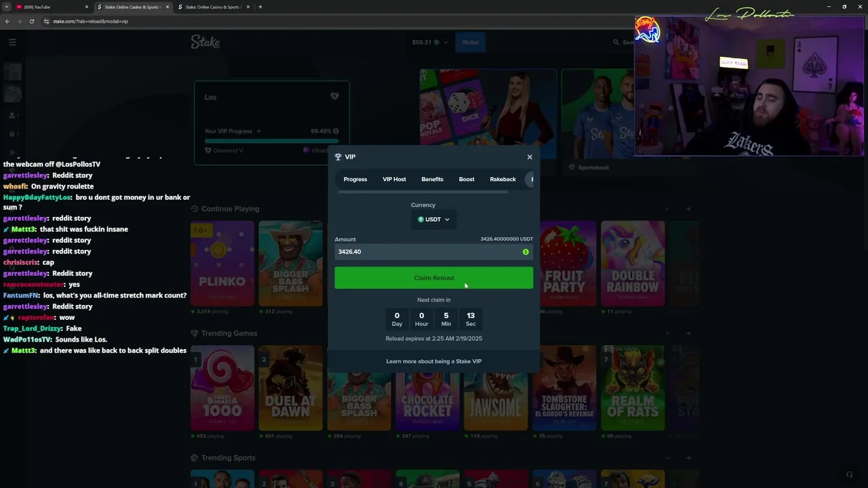Click the VIP progress bar on Los card
The height and width of the screenshot is (488, 868).
pos(272,141)
